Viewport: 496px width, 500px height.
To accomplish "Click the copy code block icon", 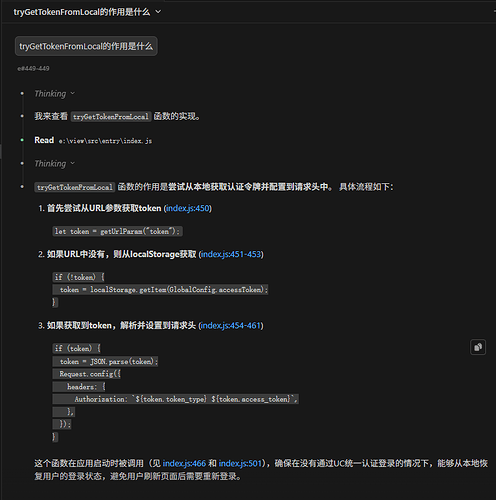I will [x=478, y=347].
